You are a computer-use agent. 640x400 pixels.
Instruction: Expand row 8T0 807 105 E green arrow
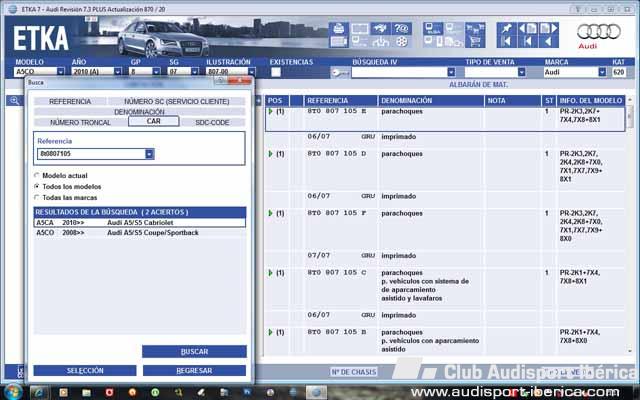point(270,111)
